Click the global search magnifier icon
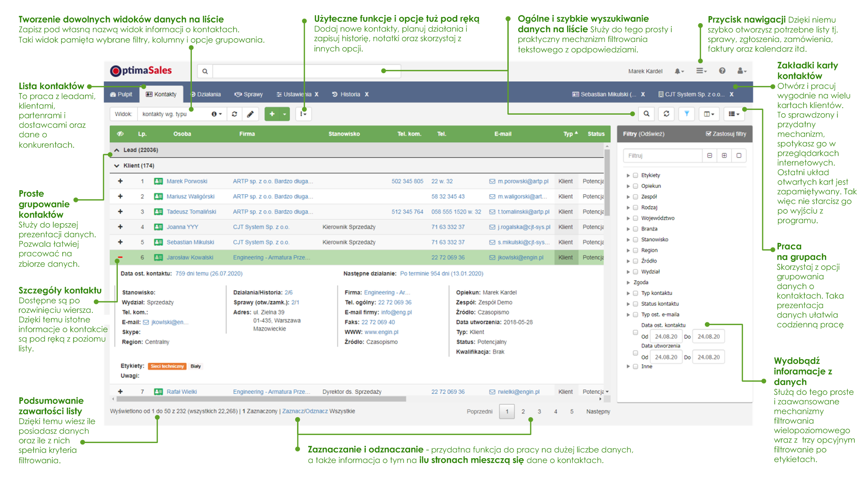Viewport: 868px width, 494px height. [x=205, y=71]
